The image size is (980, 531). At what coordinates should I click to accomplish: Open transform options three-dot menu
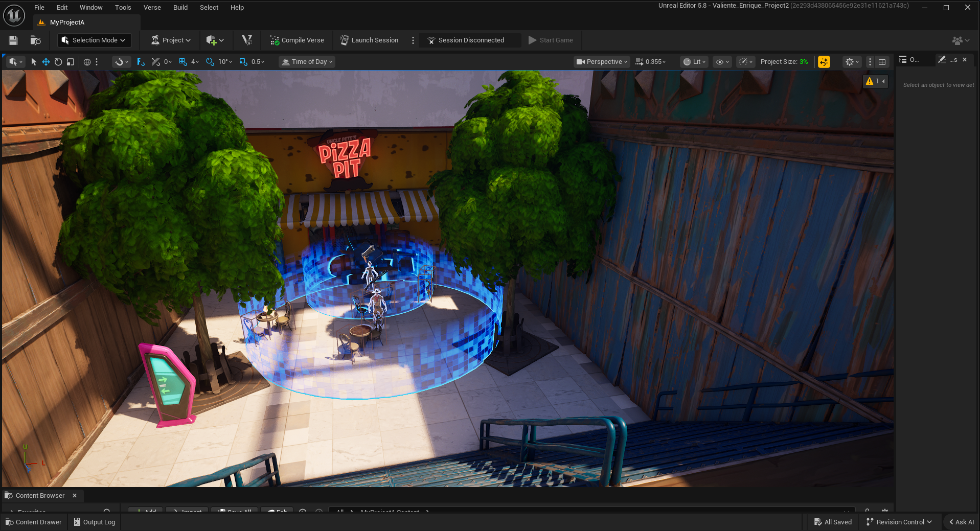pyautogui.click(x=97, y=62)
